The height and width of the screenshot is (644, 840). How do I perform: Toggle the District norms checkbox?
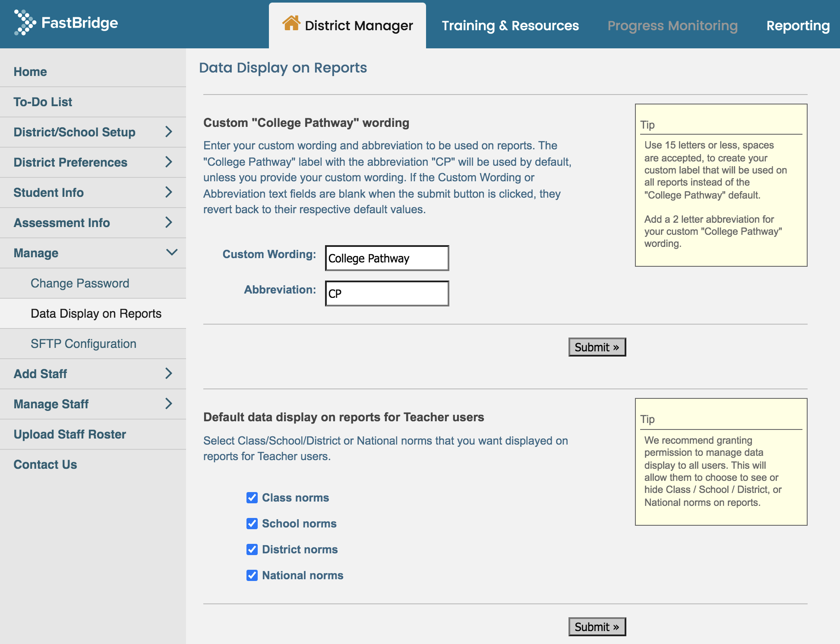pyautogui.click(x=252, y=549)
